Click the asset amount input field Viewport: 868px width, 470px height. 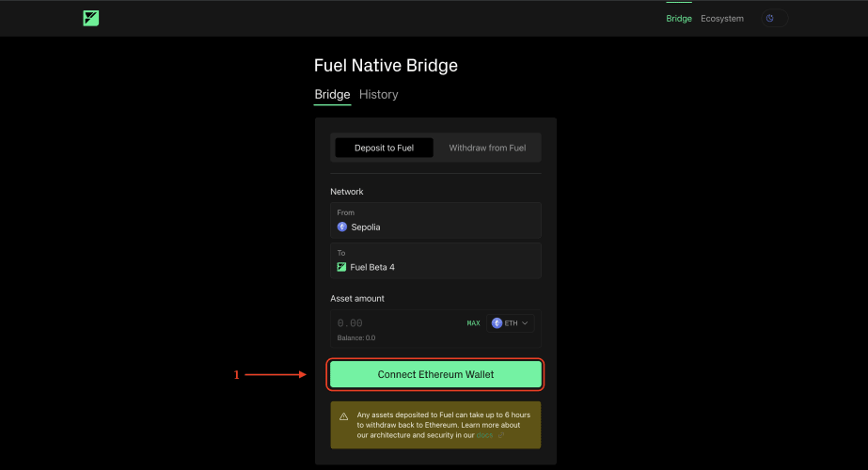click(x=395, y=322)
